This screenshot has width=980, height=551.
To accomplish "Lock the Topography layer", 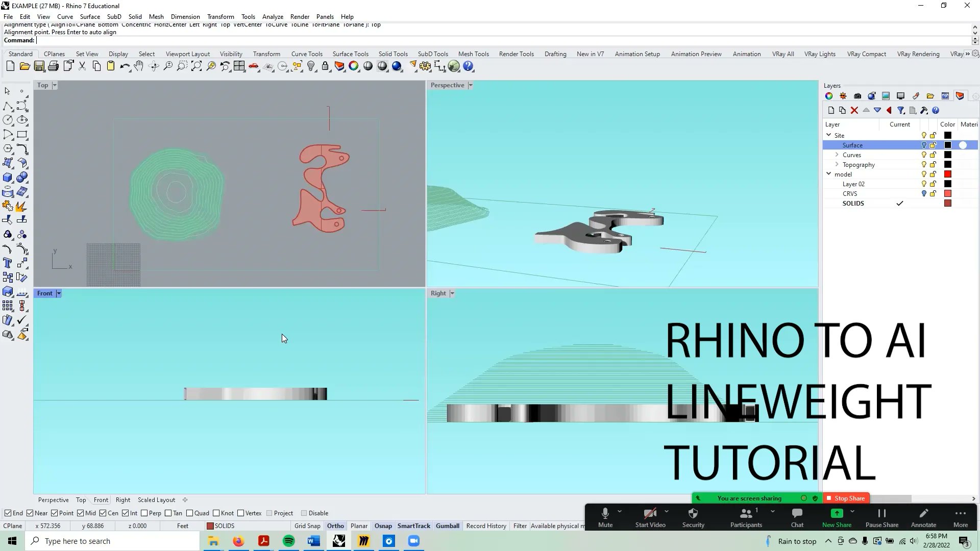I will pyautogui.click(x=933, y=164).
